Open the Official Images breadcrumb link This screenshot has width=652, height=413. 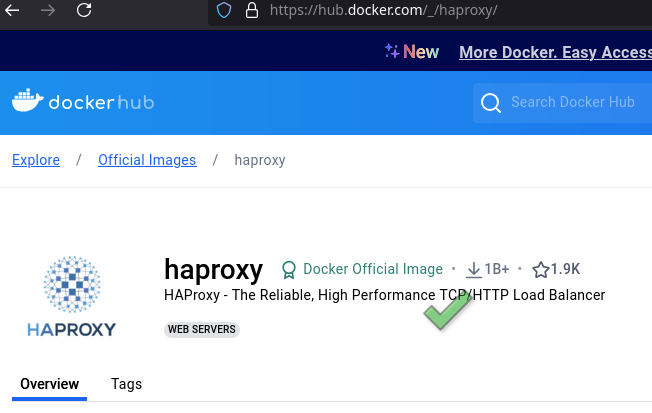(147, 160)
